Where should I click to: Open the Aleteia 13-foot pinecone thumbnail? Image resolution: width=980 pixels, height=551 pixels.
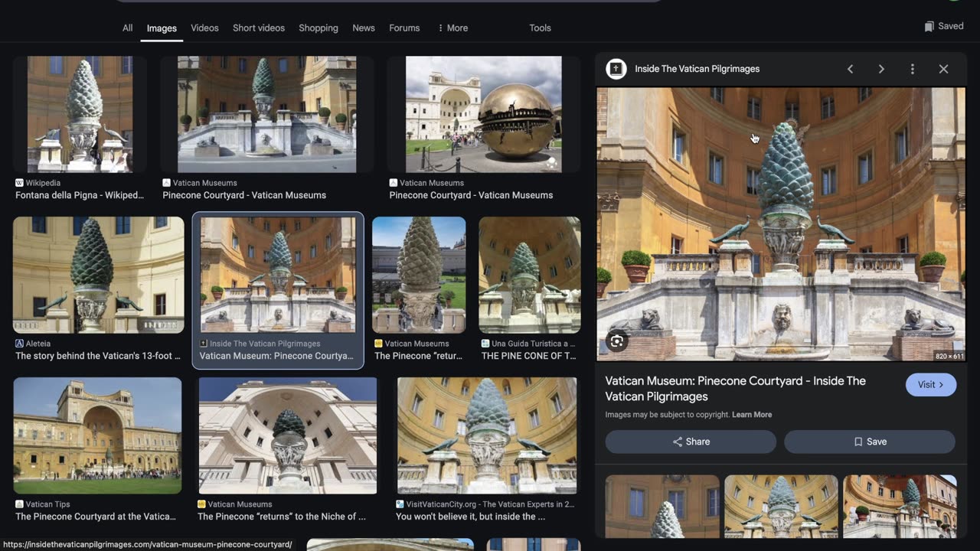(x=98, y=275)
